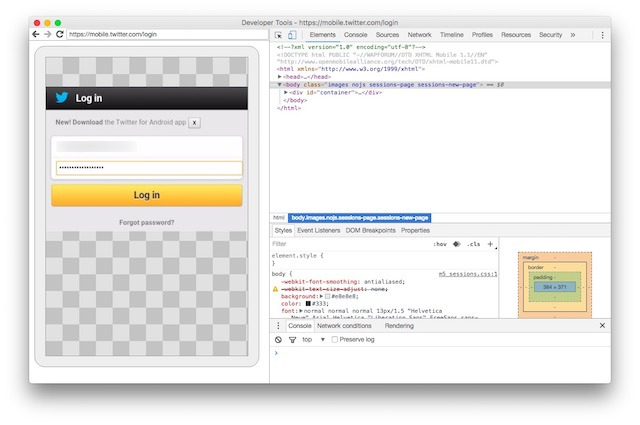Image resolution: width=640 pixels, height=425 pixels.
Task: Click the Forgot password link
Action: pos(146,222)
